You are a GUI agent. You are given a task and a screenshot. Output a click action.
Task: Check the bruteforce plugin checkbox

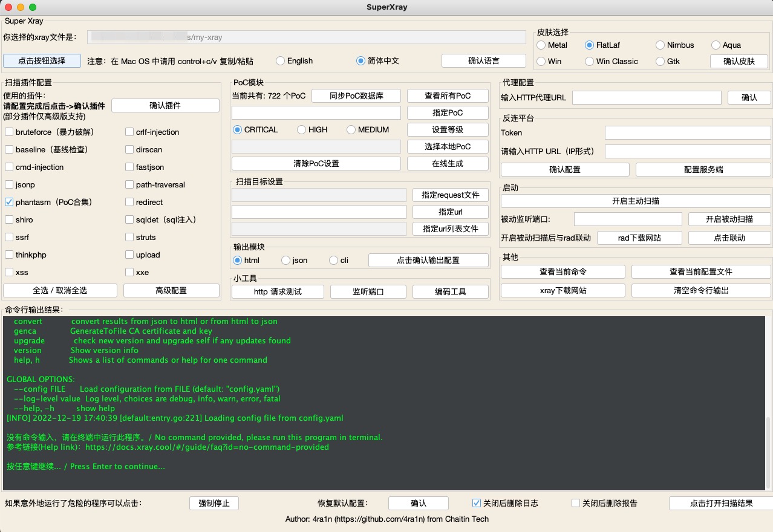pos(9,132)
